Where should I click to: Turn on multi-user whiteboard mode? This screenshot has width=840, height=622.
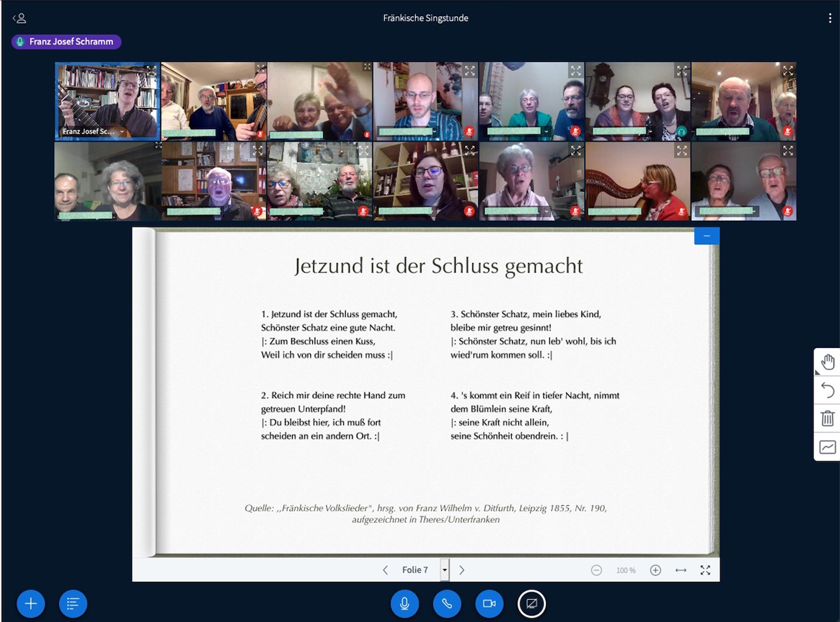tap(827, 447)
